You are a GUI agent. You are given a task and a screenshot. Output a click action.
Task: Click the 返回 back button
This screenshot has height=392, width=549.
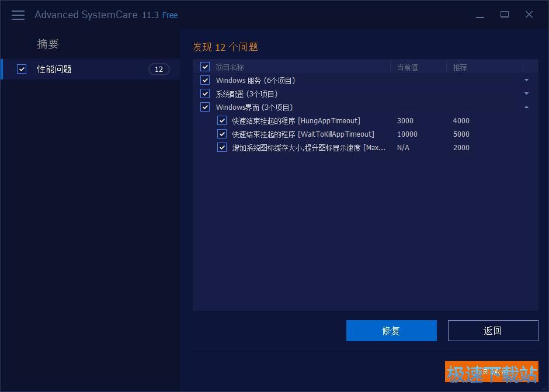click(x=493, y=330)
